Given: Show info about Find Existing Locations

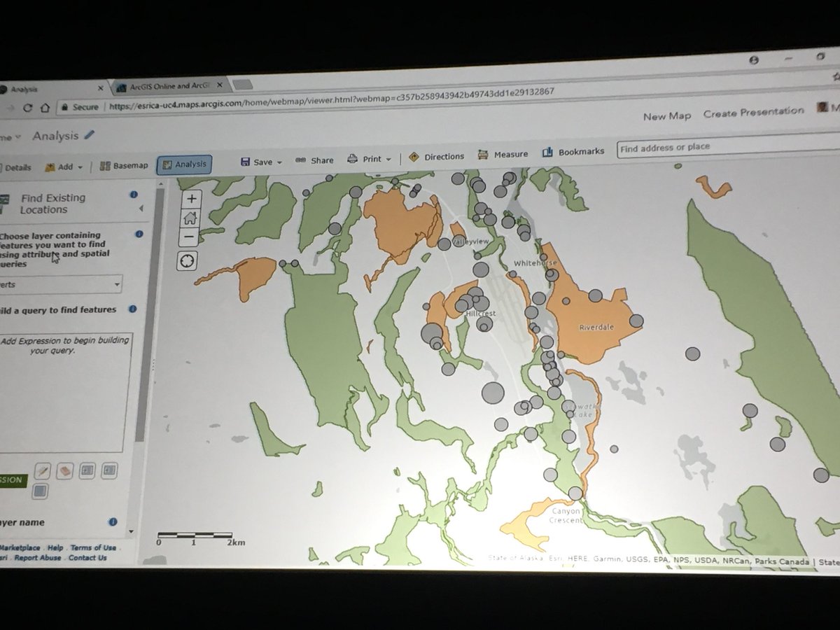Looking at the screenshot, I should click(134, 195).
